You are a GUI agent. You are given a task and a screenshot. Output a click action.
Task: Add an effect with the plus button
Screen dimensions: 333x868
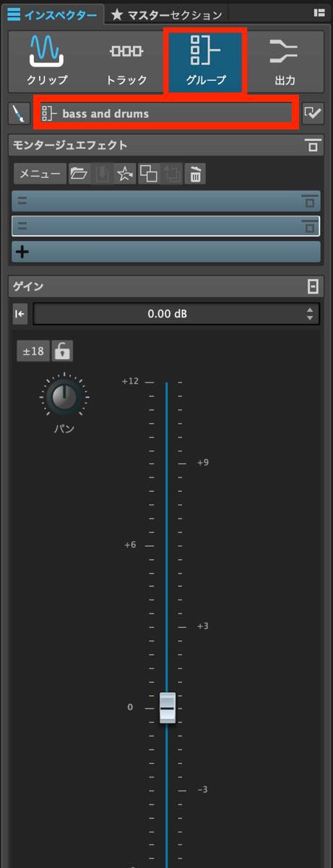[166, 252]
